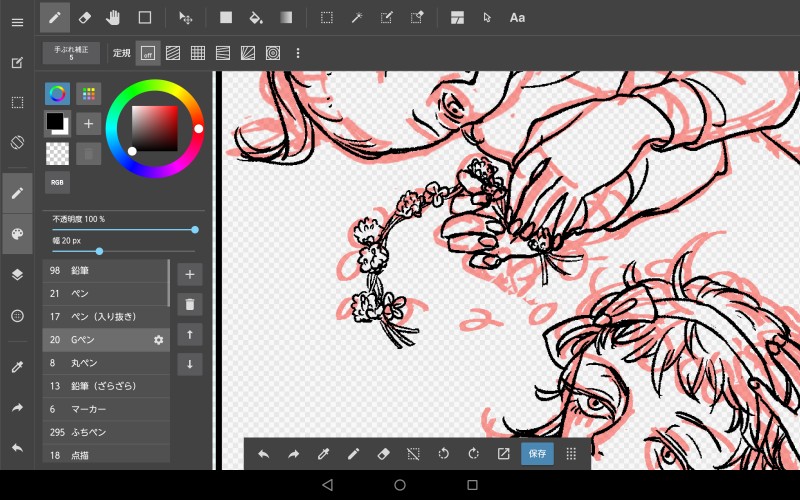Open the shortcut bar grid menu
Screen dimensions: 800x500
[571, 454]
